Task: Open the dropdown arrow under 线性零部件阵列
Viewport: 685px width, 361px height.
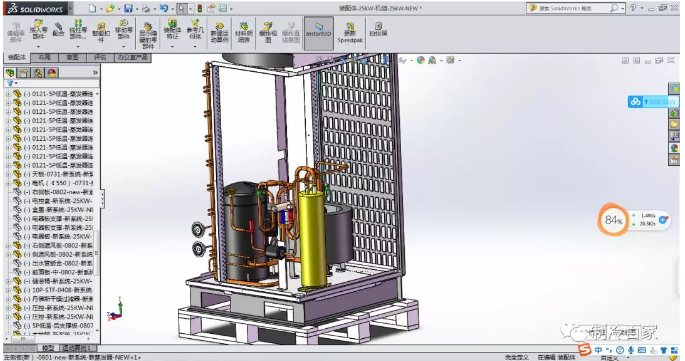Action: click(78, 46)
